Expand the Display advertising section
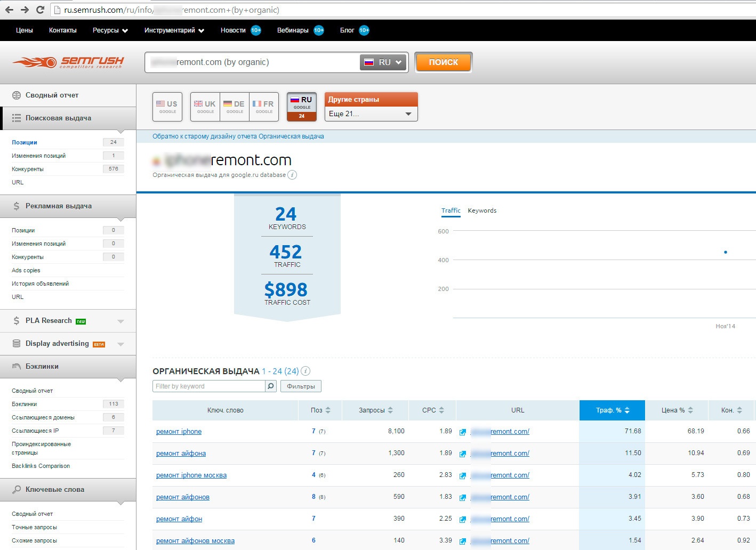The image size is (756, 550). click(68, 344)
